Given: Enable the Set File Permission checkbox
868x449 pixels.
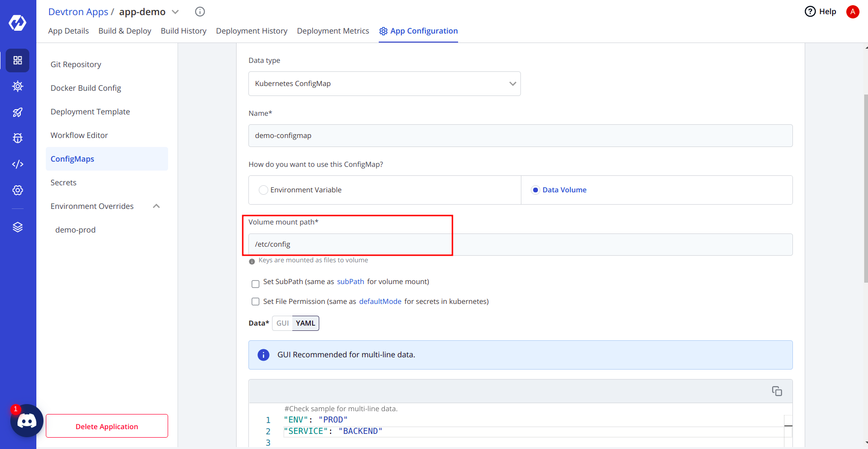Looking at the screenshot, I should tap(255, 302).
